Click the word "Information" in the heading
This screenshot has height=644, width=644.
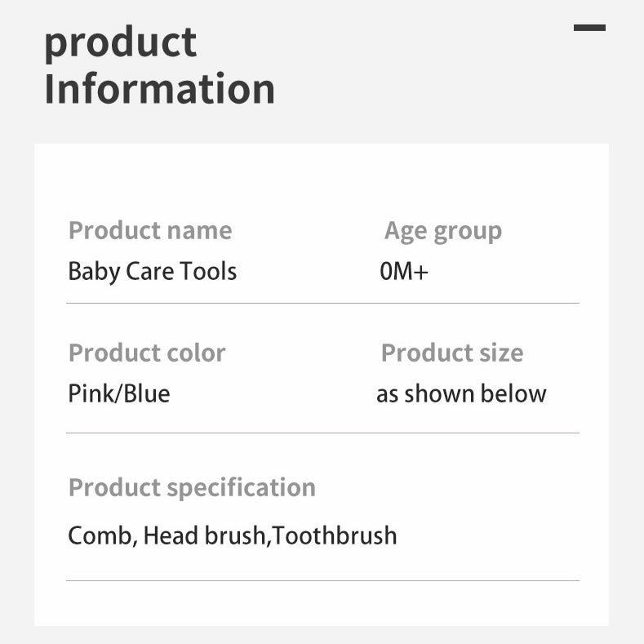pyautogui.click(x=159, y=89)
